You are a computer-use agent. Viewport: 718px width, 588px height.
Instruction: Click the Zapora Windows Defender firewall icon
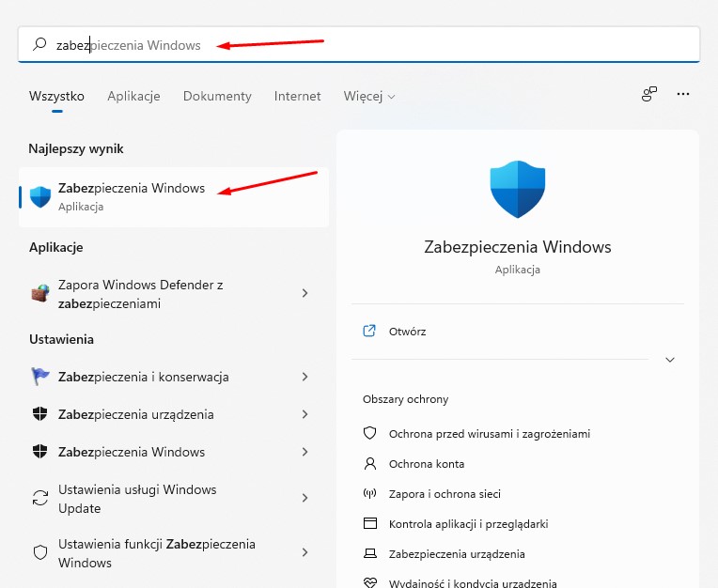point(39,293)
